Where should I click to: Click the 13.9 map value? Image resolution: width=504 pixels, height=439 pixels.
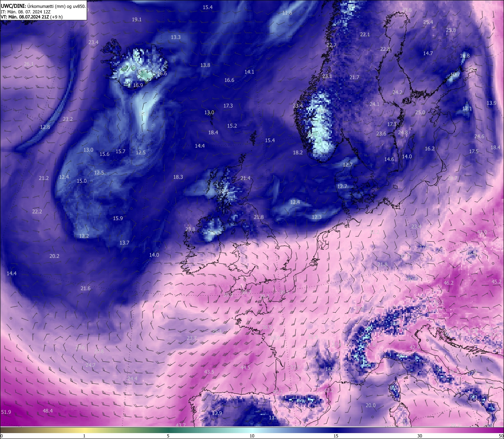click(491, 103)
